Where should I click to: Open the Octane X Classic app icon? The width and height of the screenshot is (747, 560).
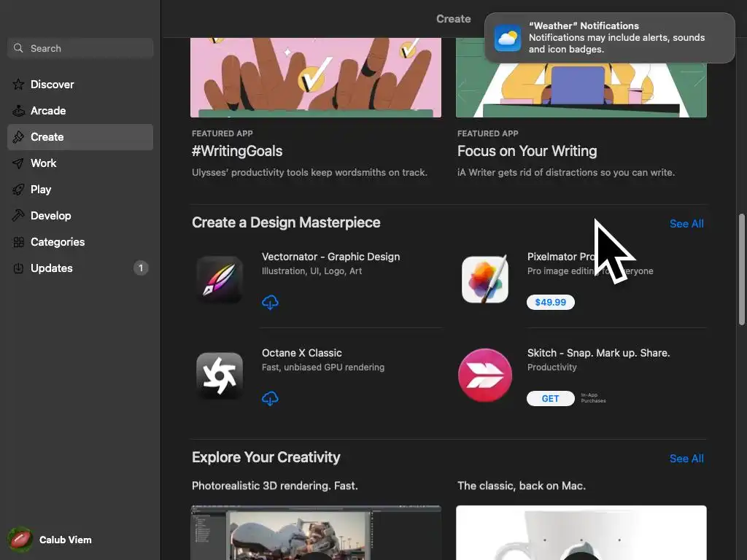coord(220,376)
